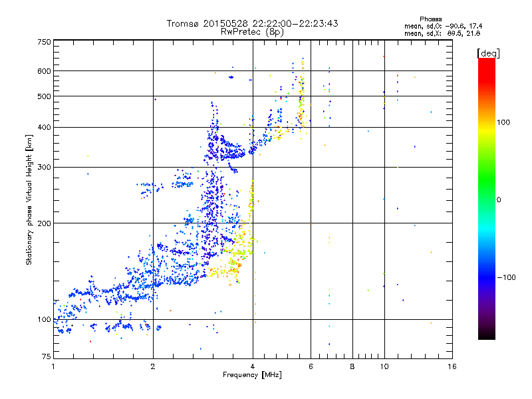
Task: Click the 'mean, sd,X: 89.5, 21.8' statistic
Action: (442, 33)
